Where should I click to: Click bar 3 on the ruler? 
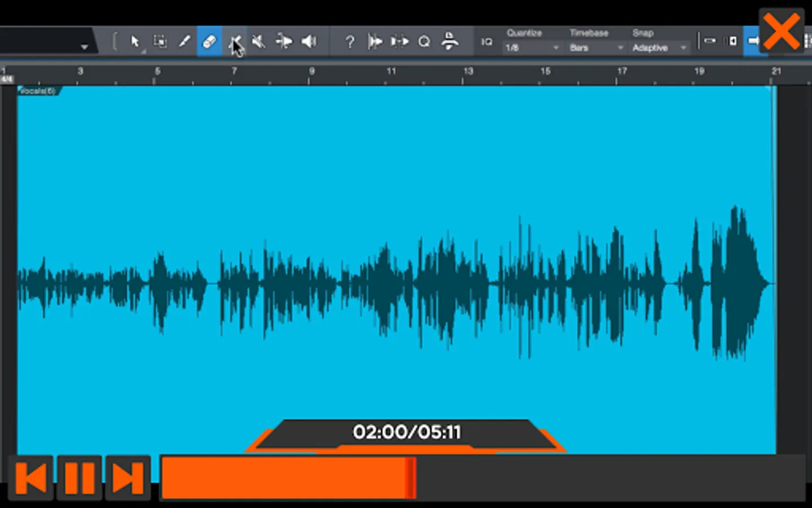80,71
